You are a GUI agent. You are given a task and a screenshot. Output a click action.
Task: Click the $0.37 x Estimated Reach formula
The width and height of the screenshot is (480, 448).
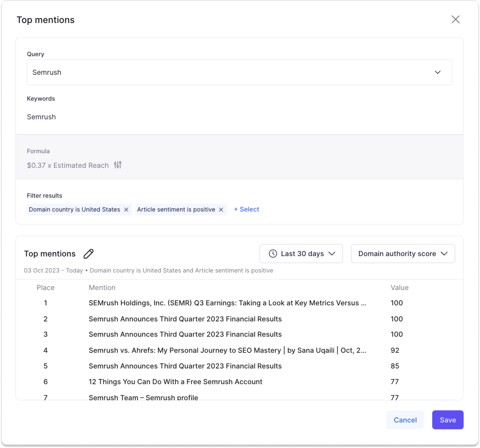(68, 165)
